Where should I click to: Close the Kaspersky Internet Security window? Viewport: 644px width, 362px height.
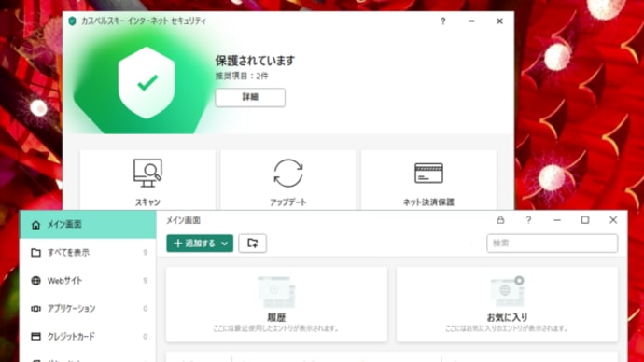[499, 21]
